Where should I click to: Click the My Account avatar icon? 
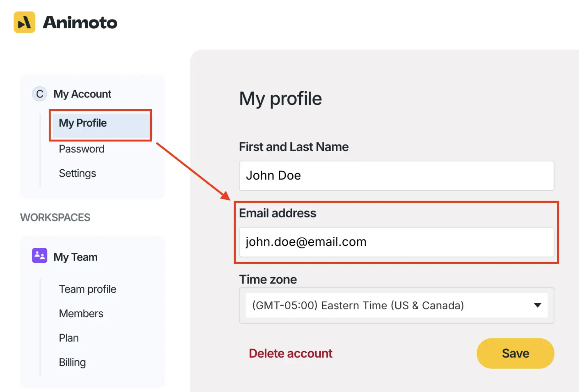point(40,94)
